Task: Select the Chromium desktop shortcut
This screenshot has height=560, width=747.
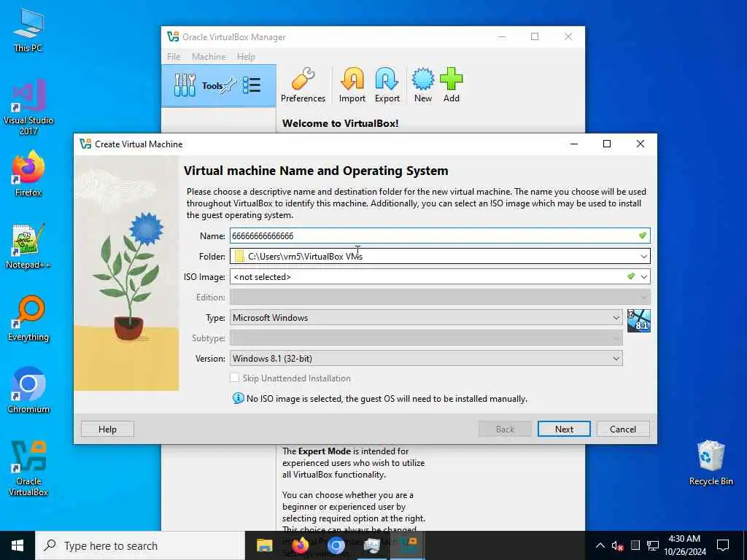Action: (x=28, y=391)
